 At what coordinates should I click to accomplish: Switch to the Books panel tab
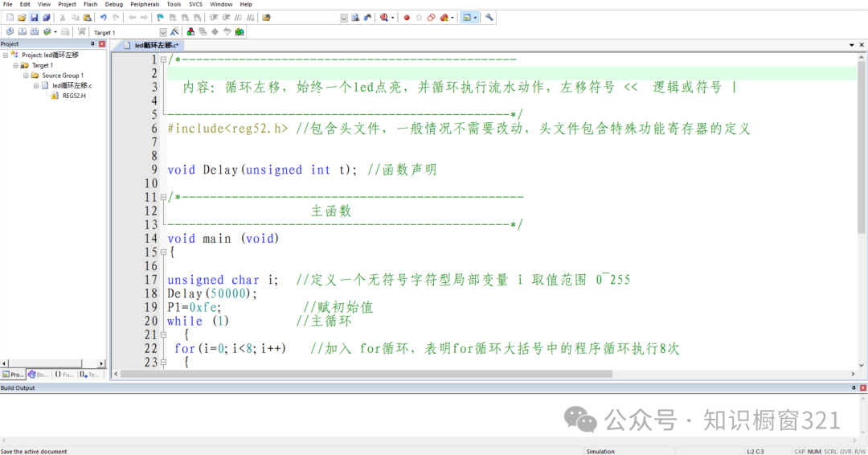pyautogui.click(x=38, y=375)
